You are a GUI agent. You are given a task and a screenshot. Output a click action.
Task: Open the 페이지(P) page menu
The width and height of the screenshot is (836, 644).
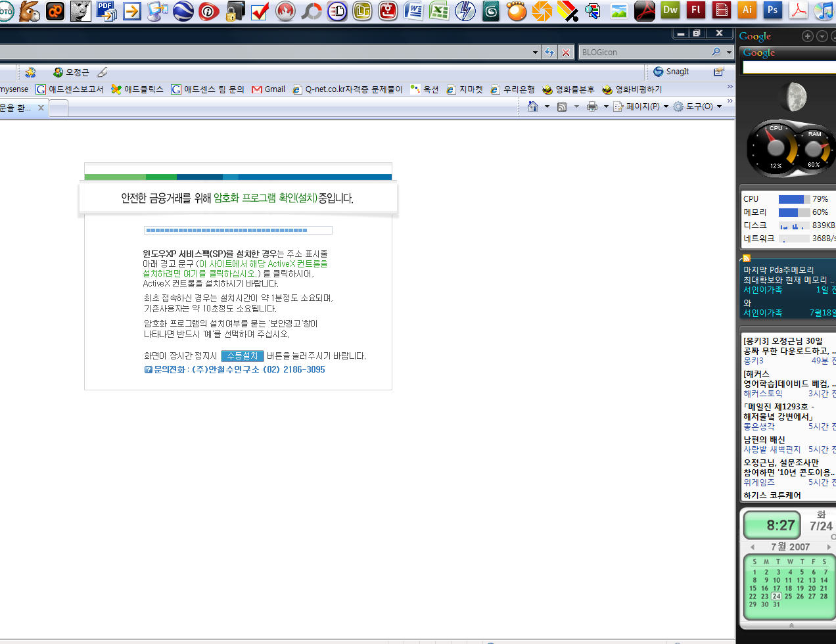pos(641,106)
